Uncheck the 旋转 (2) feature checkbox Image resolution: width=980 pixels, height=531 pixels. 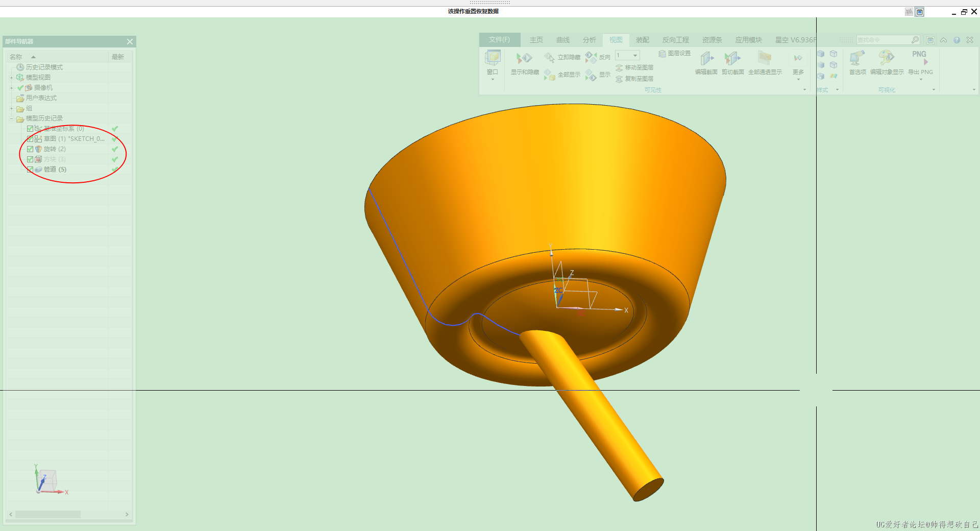click(30, 149)
